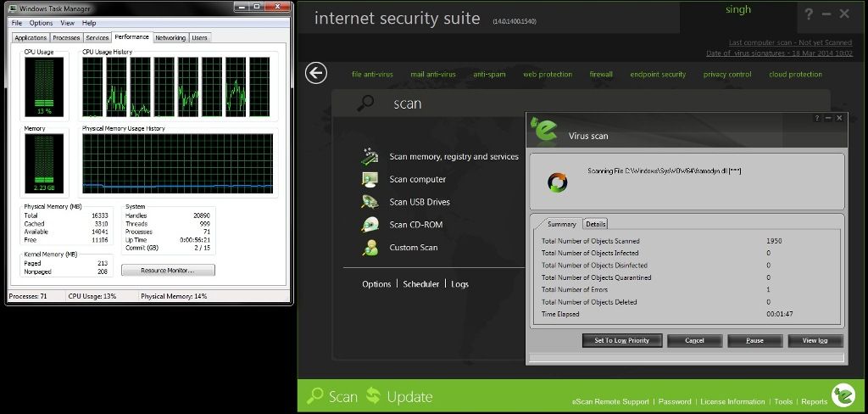Switch to the Details tab in Virus scan
Image resolution: width=868 pixels, height=414 pixels.
click(596, 224)
